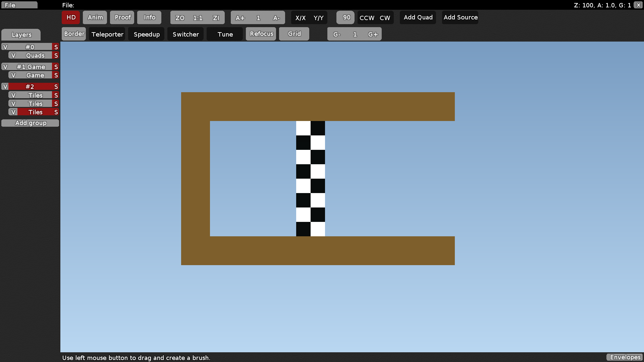Toggle the Grid overlay
The width and height of the screenshot is (644, 362).
tap(294, 34)
